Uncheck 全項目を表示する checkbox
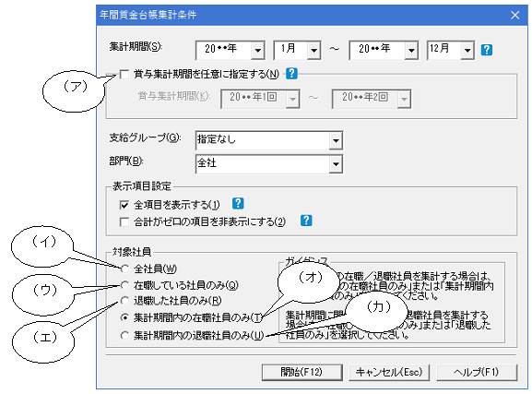The image size is (532, 394). tap(124, 205)
